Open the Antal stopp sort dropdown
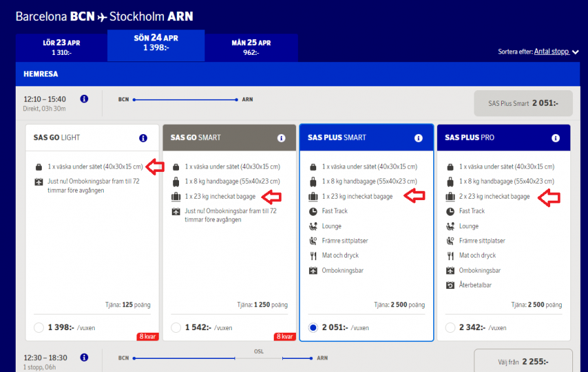 (x=556, y=52)
